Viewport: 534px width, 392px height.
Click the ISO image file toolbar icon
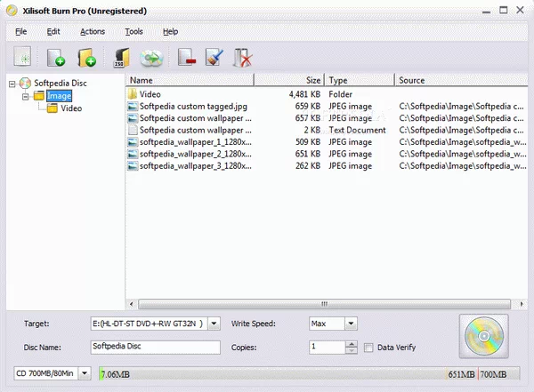click(x=122, y=57)
